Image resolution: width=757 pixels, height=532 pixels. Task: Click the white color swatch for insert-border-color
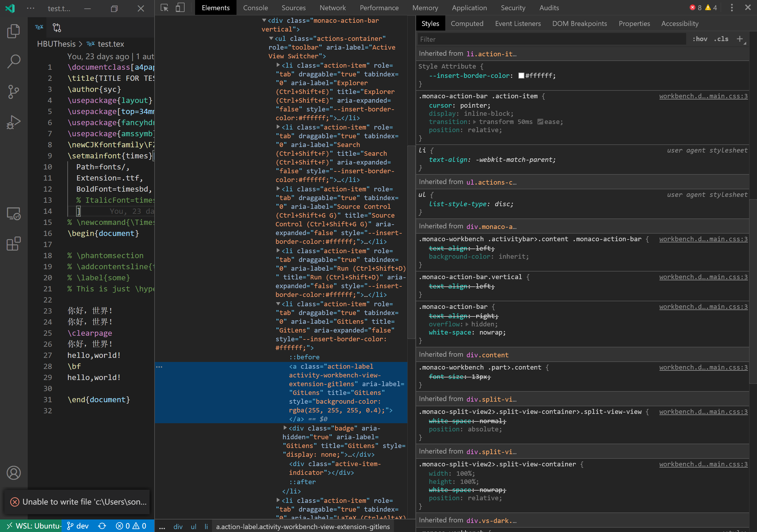[x=521, y=75]
